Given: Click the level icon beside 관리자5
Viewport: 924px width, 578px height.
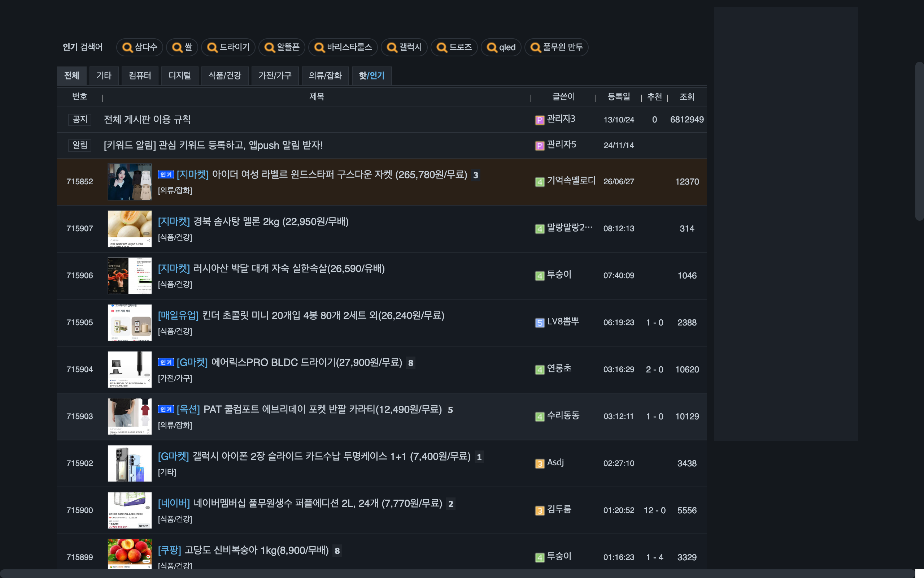Looking at the screenshot, I should tap(540, 146).
